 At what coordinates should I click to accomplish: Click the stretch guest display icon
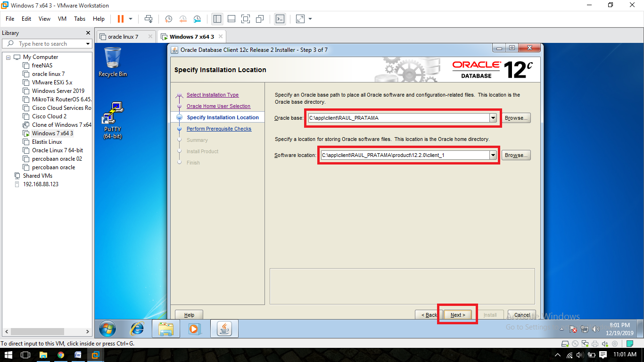coord(300,19)
